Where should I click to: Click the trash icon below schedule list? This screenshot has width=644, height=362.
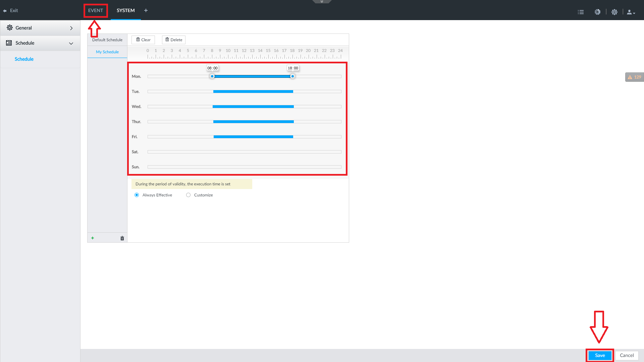122,238
